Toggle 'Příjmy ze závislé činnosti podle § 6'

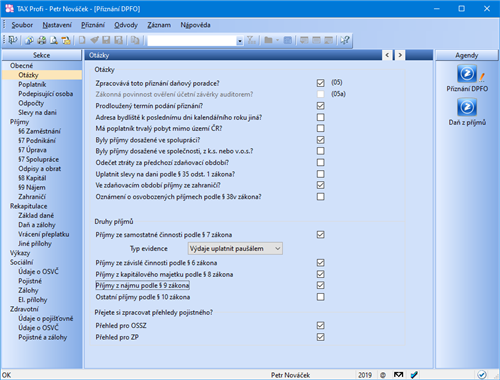click(320, 263)
